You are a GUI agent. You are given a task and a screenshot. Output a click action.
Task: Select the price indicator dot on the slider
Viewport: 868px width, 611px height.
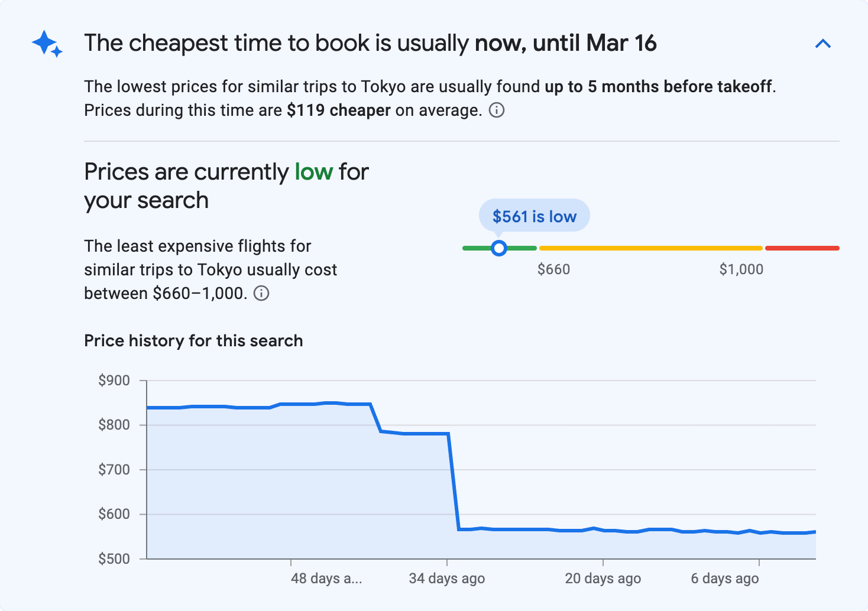(499, 248)
